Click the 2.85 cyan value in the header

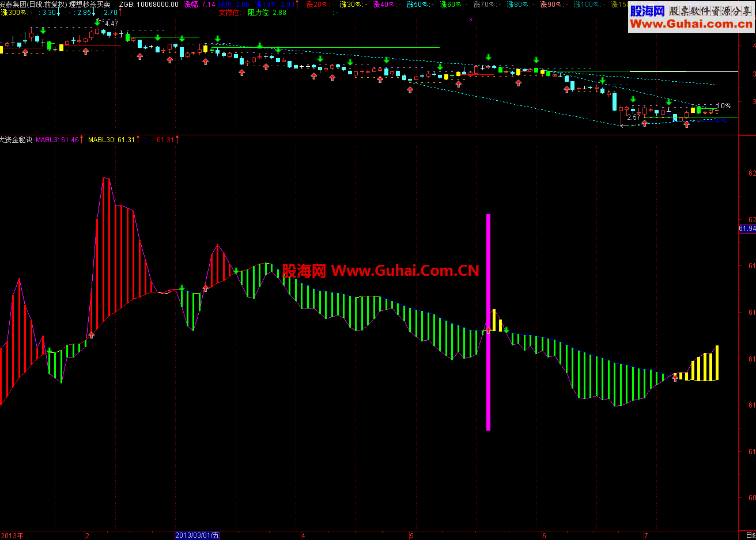tap(84, 12)
